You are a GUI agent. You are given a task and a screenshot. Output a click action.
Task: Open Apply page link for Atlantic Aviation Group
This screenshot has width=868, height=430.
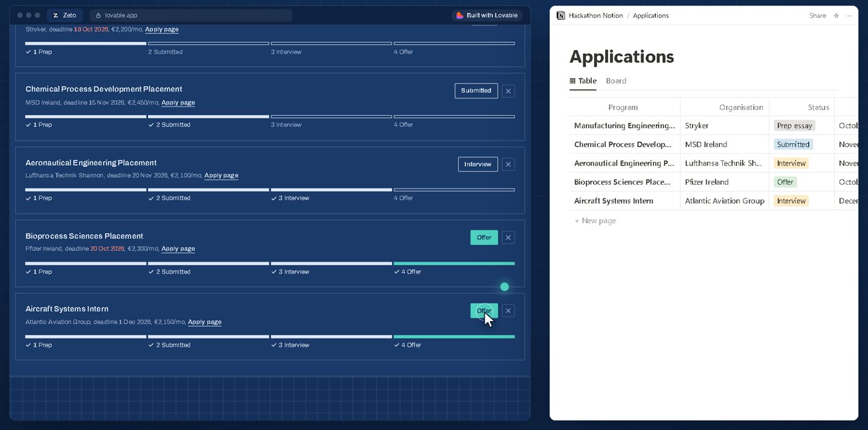[205, 322]
